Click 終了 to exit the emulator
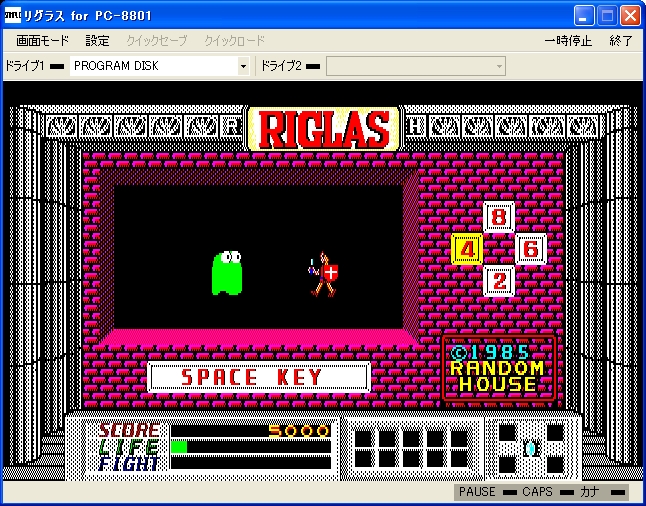The image size is (646, 506). [620, 41]
